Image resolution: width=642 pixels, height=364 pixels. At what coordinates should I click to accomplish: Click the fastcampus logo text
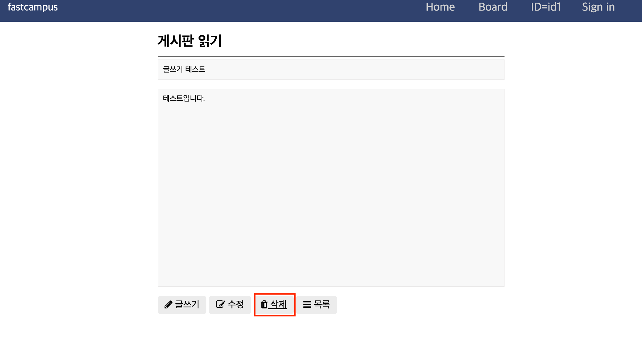coord(33,7)
